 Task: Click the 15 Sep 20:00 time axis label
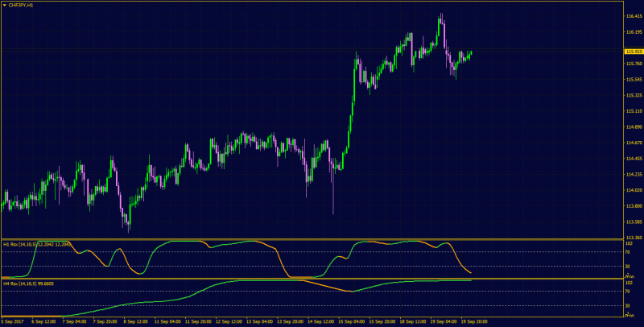pyautogui.click(x=382, y=321)
